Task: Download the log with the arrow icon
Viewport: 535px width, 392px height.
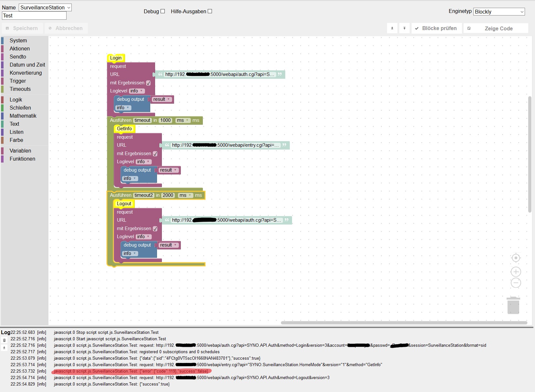Action: pos(4,348)
